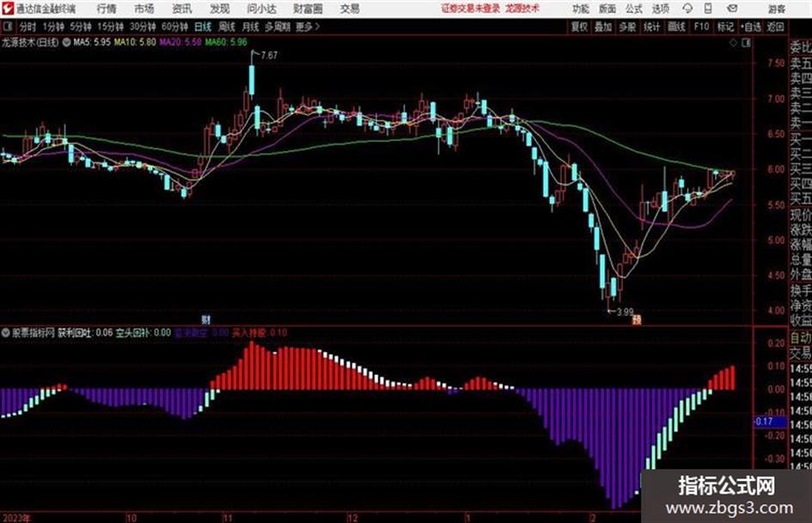Switch to 60分钟 period
The width and height of the screenshot is (812, 523).
click(x=174, y=27)
